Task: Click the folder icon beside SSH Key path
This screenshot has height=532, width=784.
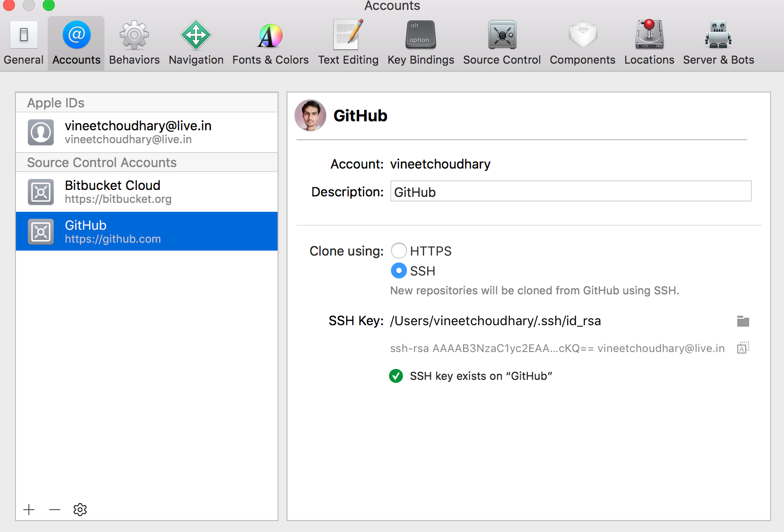Action: pos(743,321)
